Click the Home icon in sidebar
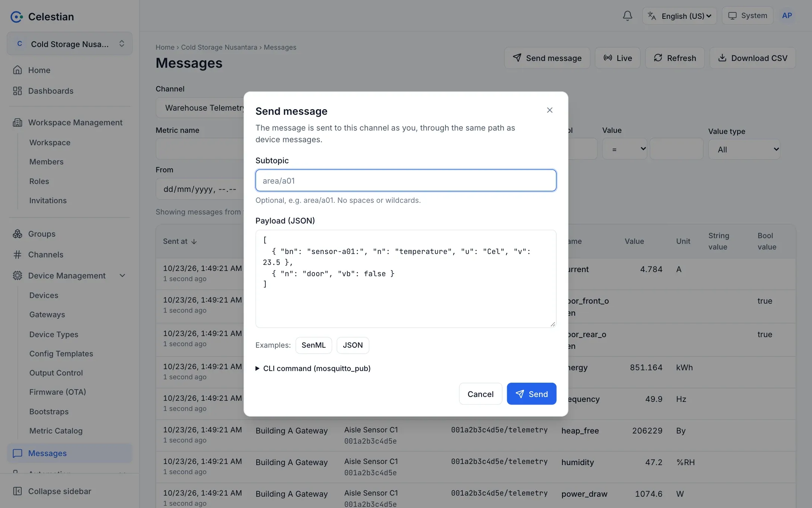Image resolution: width=812 pixels, height=508 pixels. tap(17, 70)
